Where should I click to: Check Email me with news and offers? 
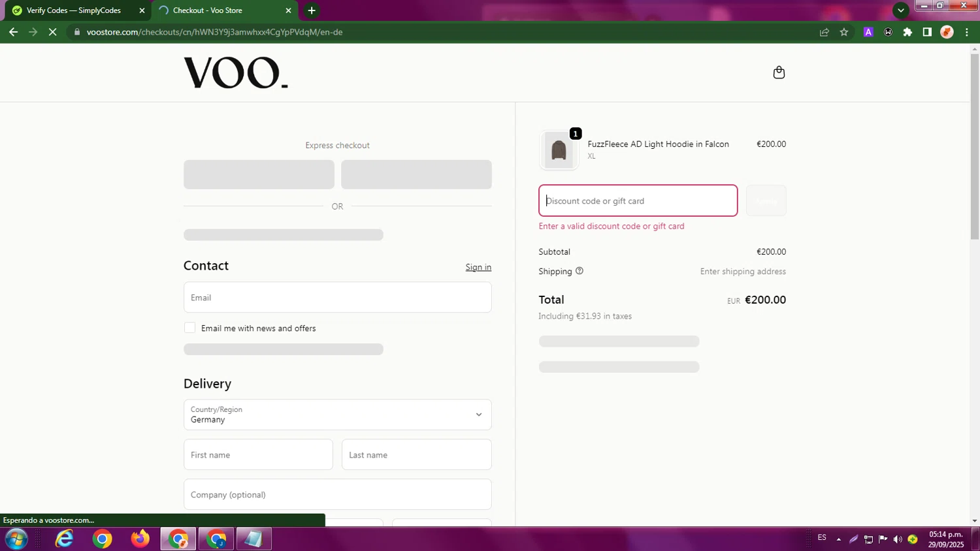click(x=189, y=328)
